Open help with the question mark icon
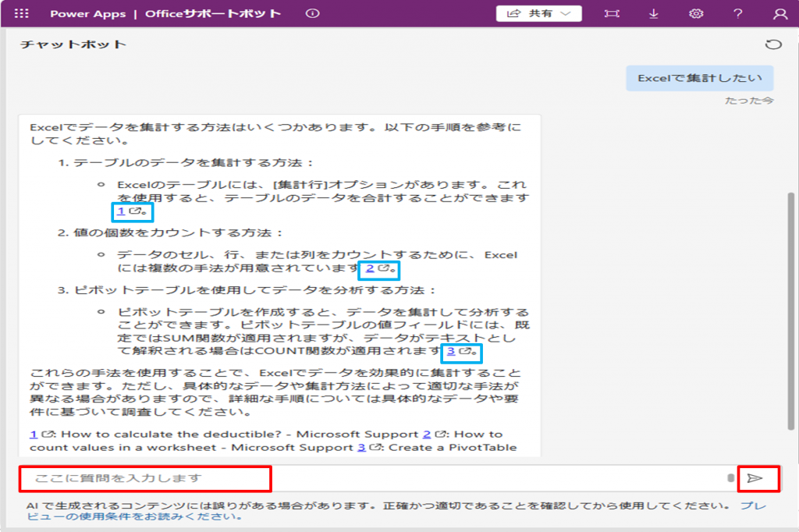 tap(738, 13)
